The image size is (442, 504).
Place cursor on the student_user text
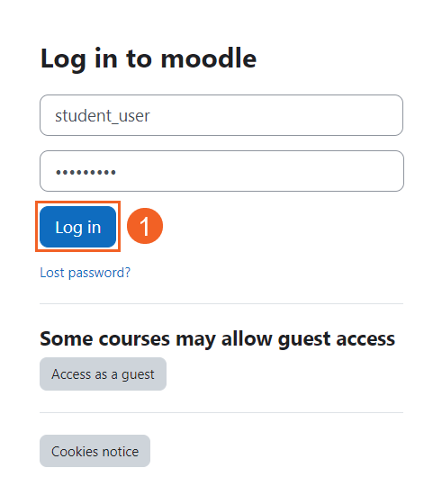click(103, 116)
